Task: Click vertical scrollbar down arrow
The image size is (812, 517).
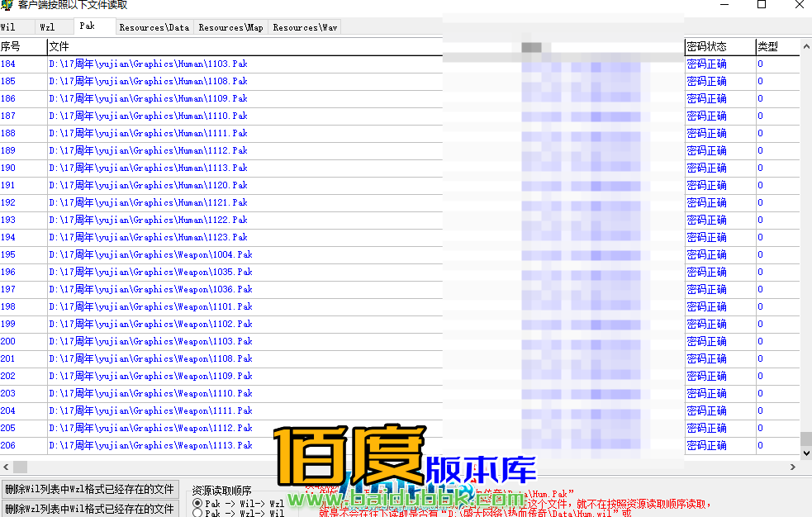Action: pyautogui.click(x=806, y=453)
